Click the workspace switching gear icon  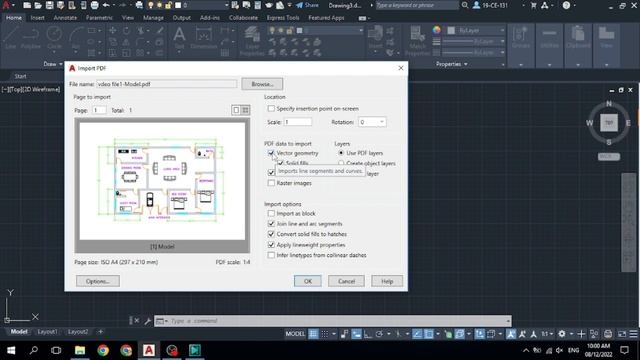[x=562, y=334]
